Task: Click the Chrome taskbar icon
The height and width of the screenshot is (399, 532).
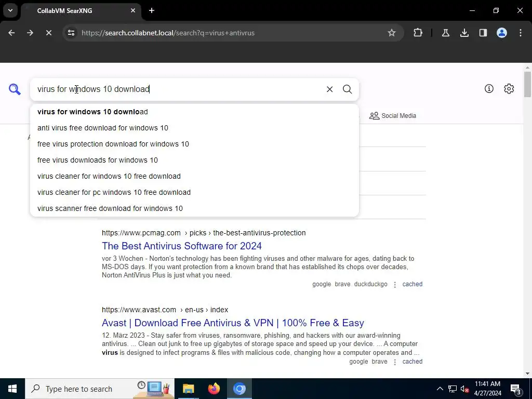Action: (x=240, y=389)
